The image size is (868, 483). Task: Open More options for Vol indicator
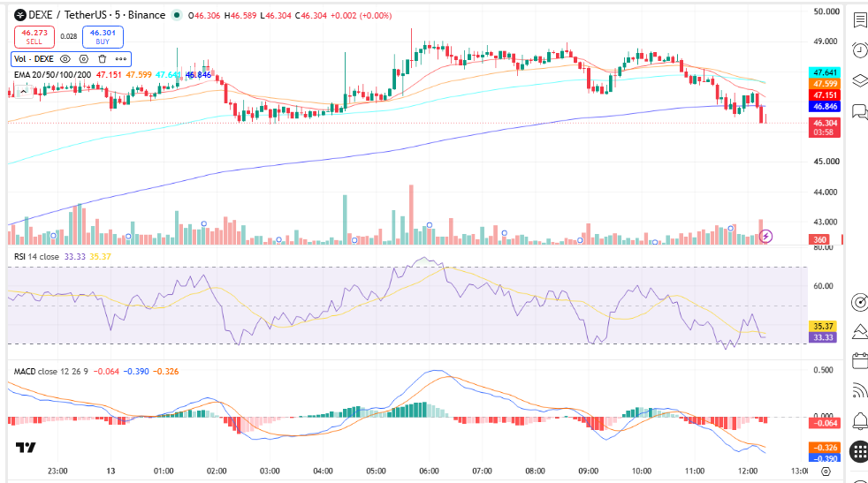pos(121,58)
